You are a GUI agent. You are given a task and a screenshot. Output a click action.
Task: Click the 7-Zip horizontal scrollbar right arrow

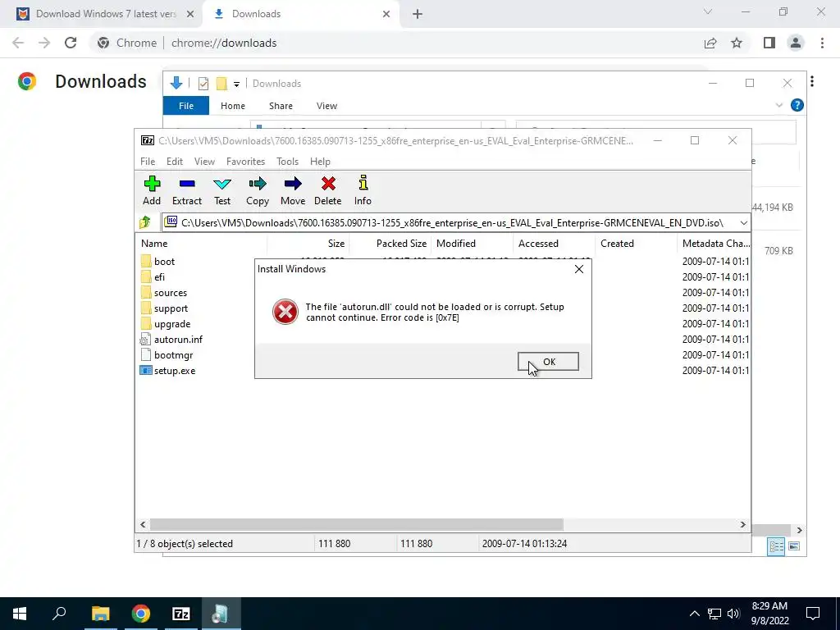(x=742, y=524)
